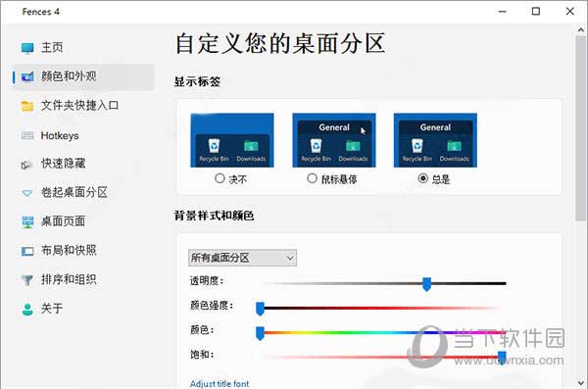Viewport: 588px width, 389px height.
Task: Open the 桌面页面 icon
Action: coord(27,221)
